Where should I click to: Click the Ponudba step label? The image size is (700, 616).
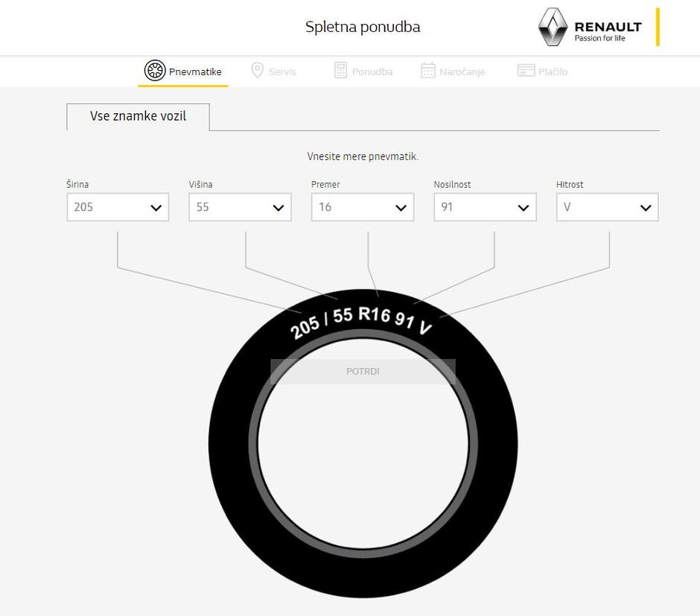coord(372,72)
